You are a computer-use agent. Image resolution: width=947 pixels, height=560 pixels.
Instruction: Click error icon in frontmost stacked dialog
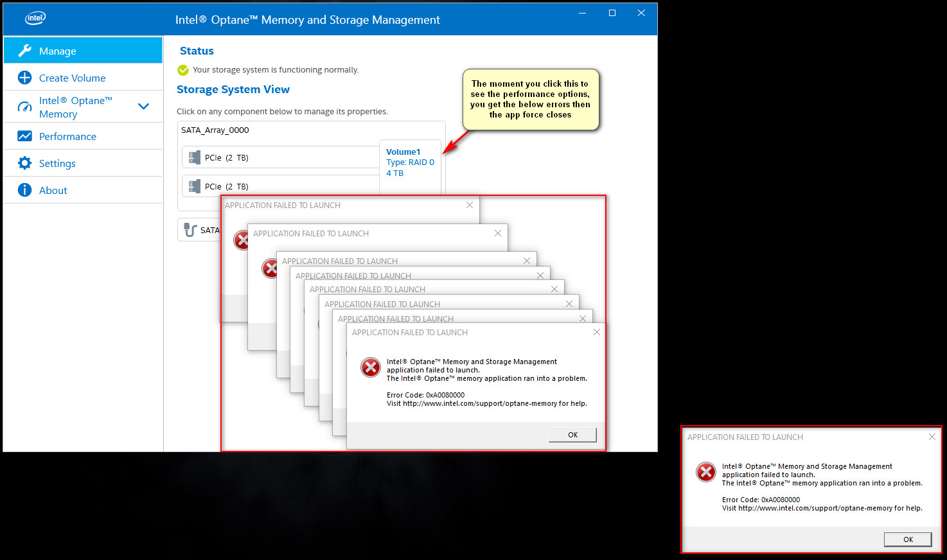pos(371,367)
